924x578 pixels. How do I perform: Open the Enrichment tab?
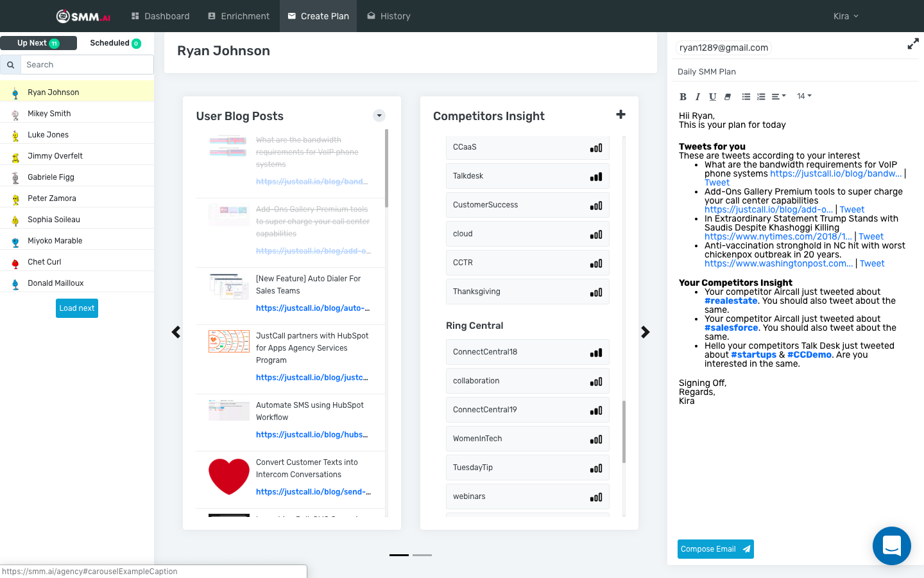coord(239,16)
